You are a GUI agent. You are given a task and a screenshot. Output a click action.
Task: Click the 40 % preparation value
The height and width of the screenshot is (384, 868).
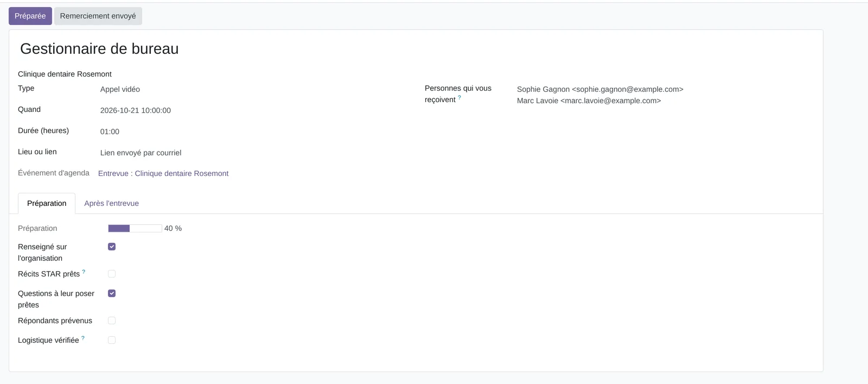[173, 228]
